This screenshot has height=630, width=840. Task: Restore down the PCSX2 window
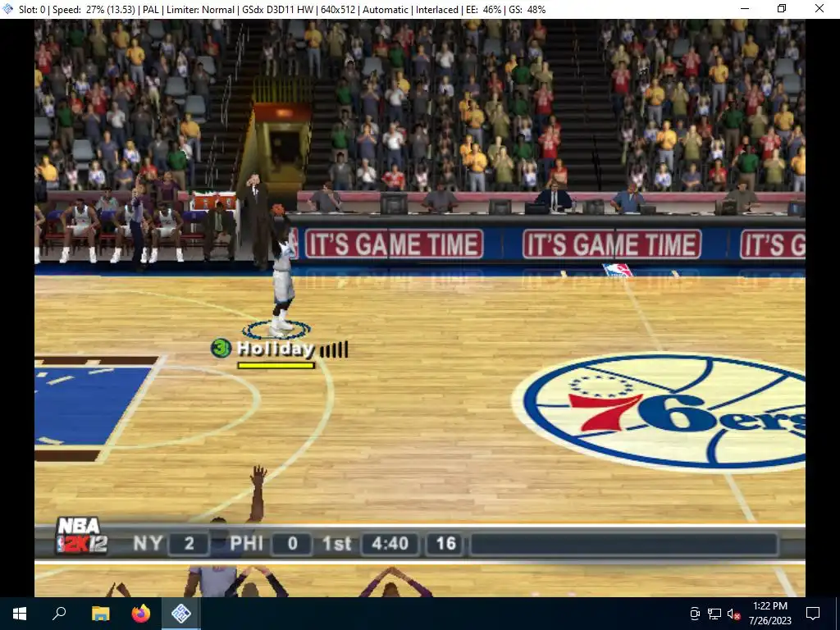[782, 9]
